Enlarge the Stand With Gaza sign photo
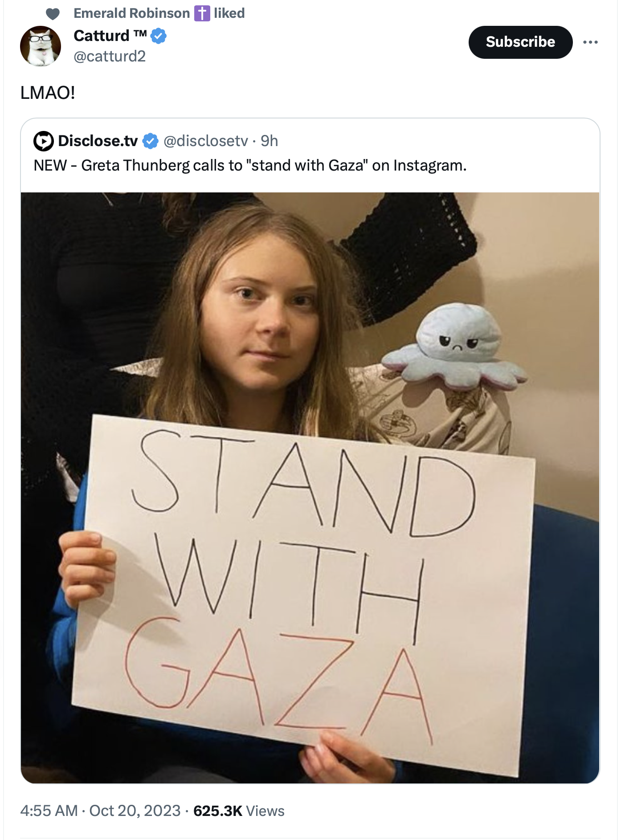621x840 pixels. tap(310, 488)
